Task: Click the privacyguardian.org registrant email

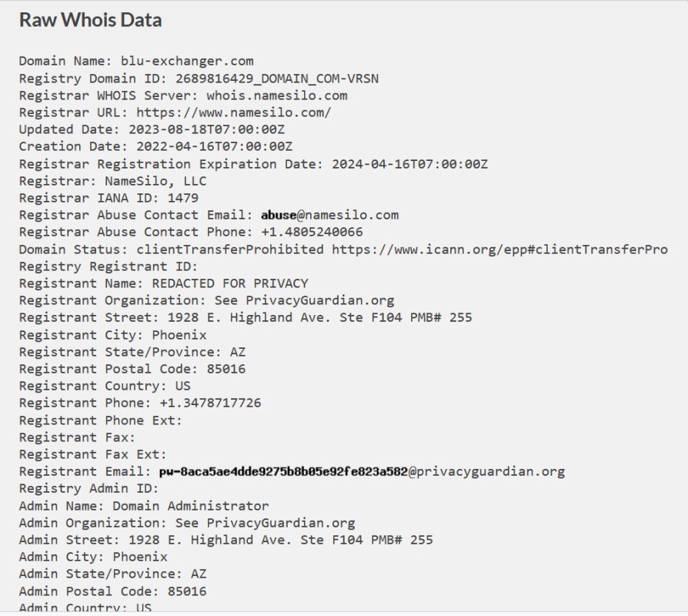Action: click(362, 471)
